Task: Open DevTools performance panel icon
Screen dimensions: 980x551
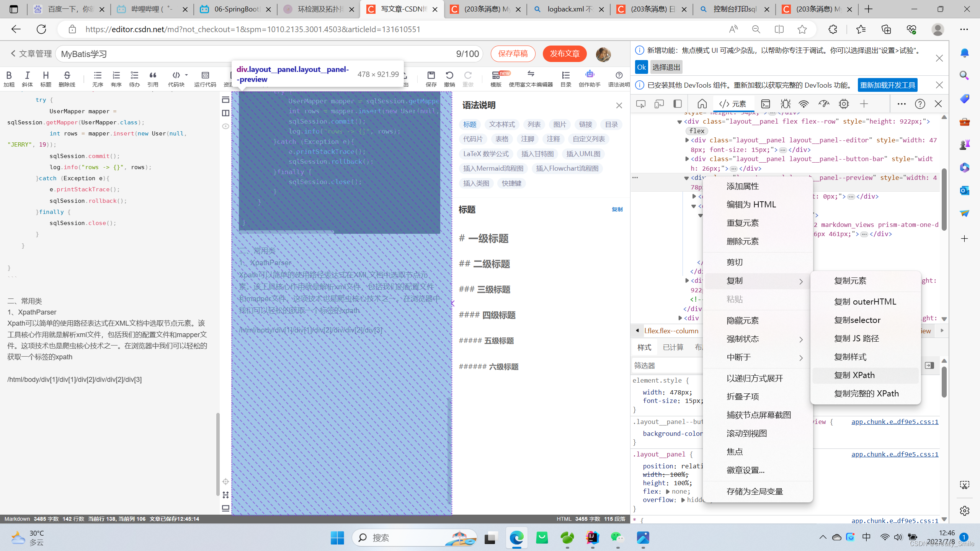Action: (x=823, y=104)
